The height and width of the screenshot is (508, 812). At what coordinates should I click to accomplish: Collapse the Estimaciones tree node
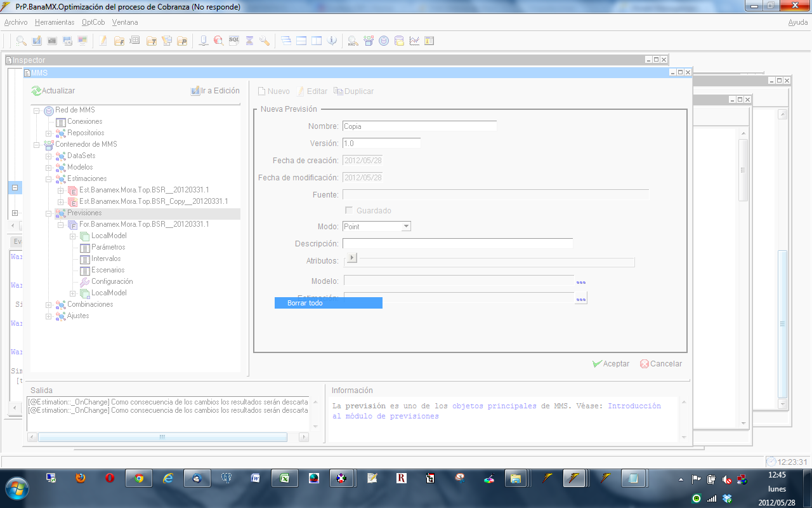tap(49, 178)
